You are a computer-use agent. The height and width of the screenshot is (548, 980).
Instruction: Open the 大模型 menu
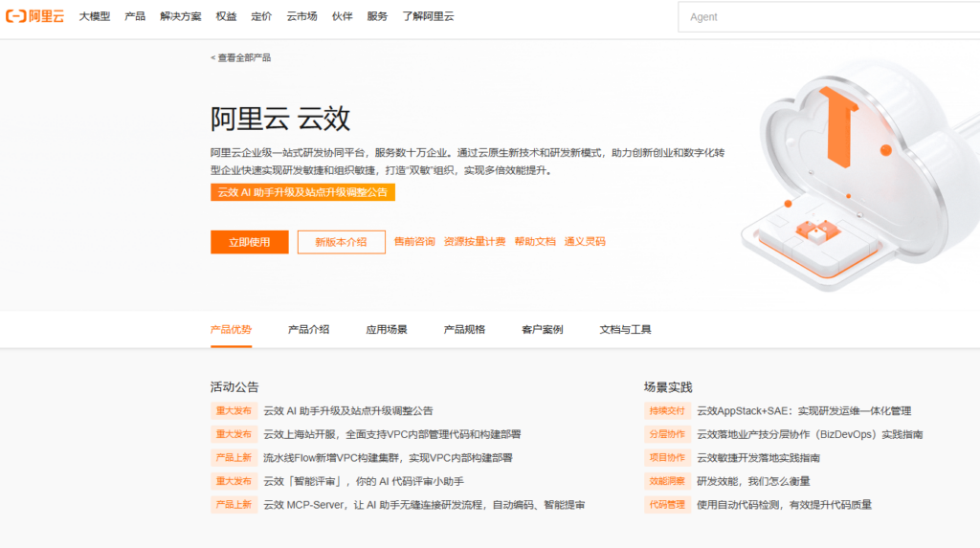tap(95, 16)
